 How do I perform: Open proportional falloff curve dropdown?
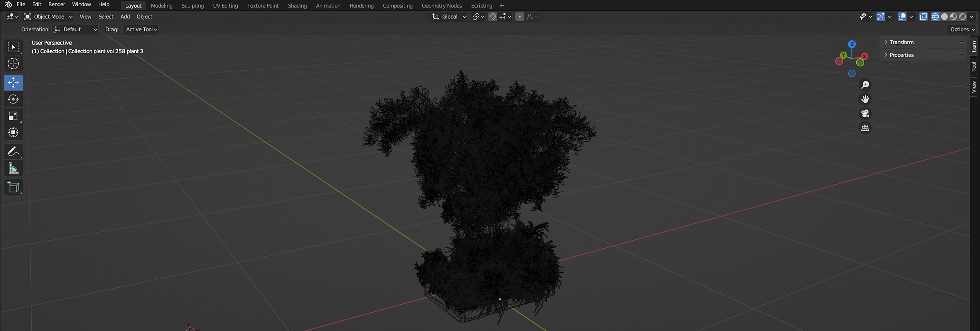point(532,17)
